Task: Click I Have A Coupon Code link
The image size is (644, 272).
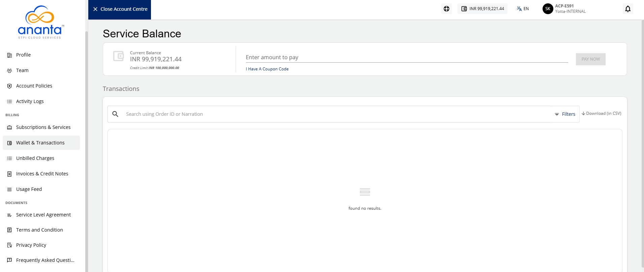Action: click(x=267, y=69)
